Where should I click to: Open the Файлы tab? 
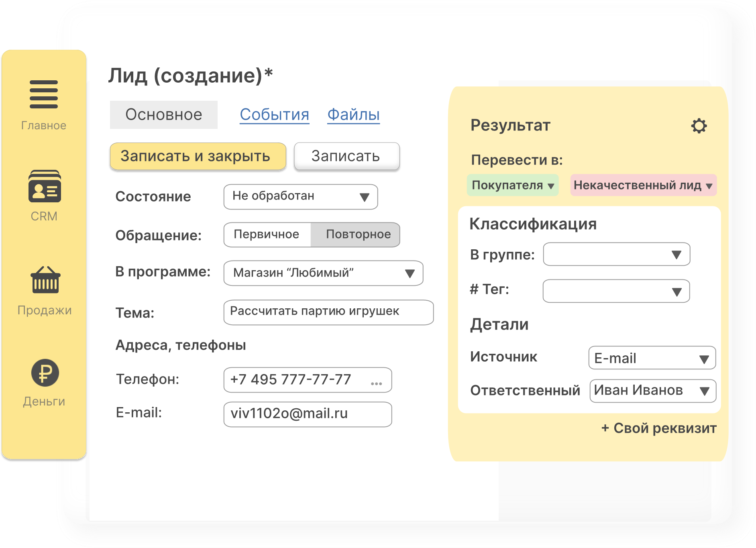point(353,115)
